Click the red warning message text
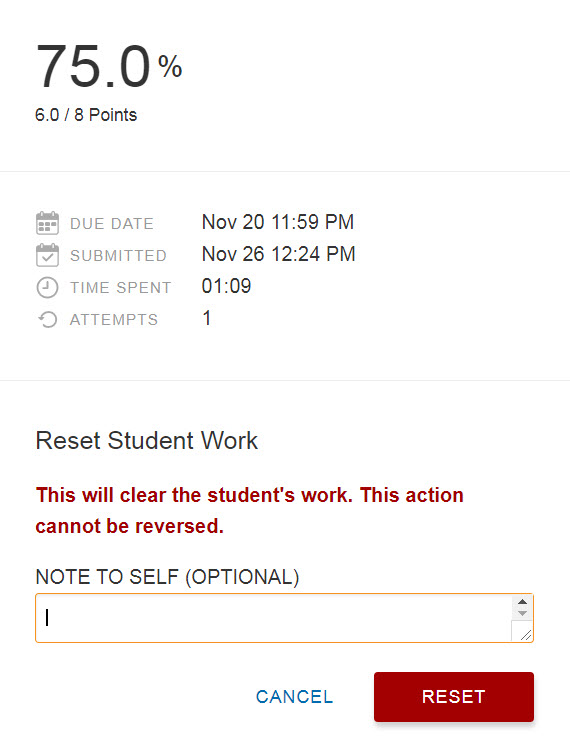The image size is (570, 741). (250, 510)
